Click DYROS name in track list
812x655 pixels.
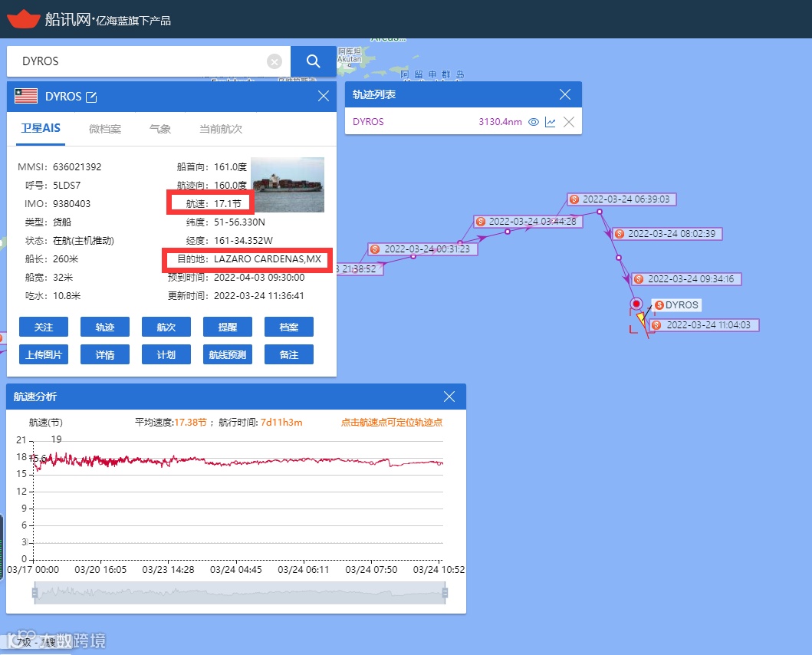pyautogui.click(x=368, y=122)
